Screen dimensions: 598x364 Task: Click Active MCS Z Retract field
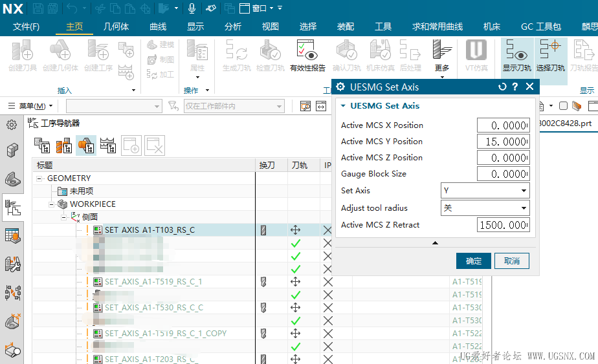pos(503,225)
